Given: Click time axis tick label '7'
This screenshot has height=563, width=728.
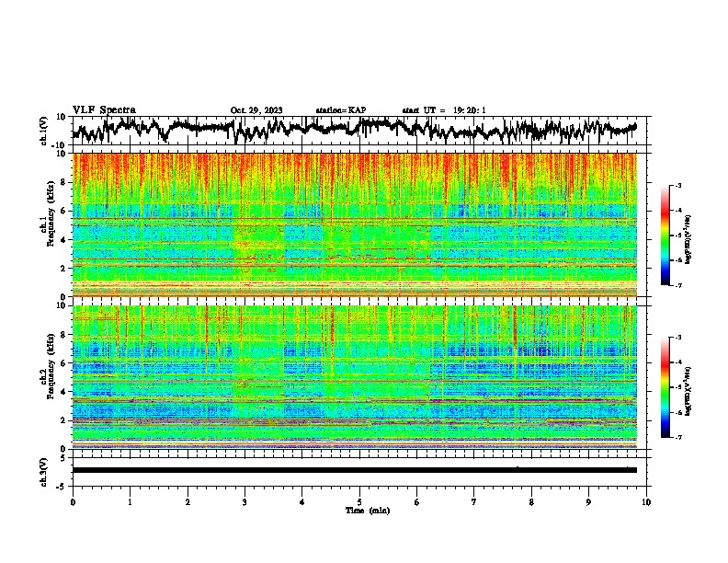Looking at the screenshot, I should pos(474,502).
